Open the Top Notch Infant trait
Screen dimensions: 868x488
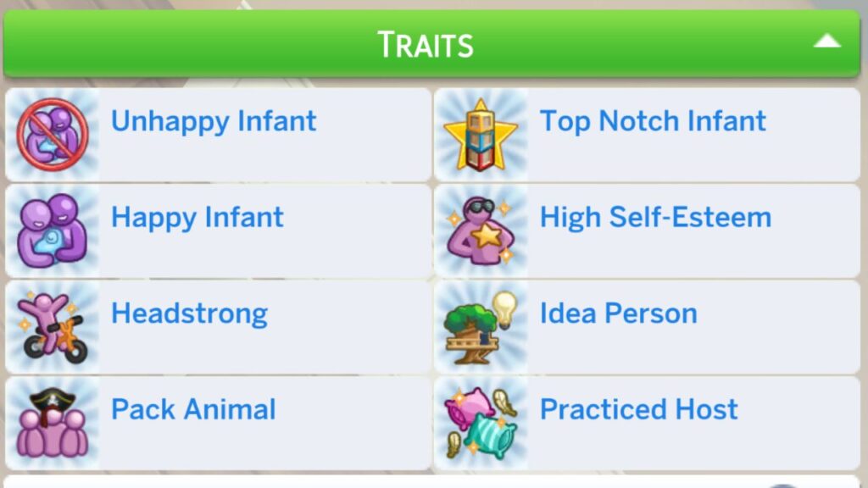tap(653, 121)
